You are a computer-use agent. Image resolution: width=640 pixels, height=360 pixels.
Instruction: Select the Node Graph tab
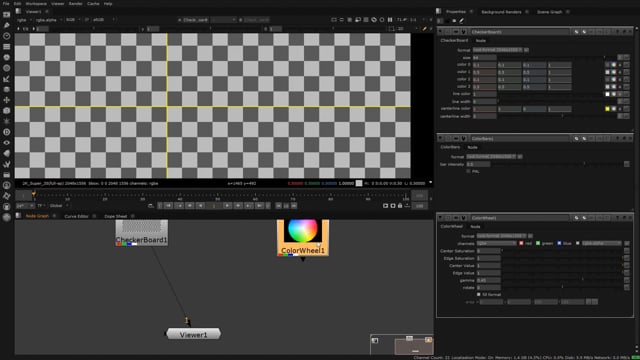[x=37, y=216]
